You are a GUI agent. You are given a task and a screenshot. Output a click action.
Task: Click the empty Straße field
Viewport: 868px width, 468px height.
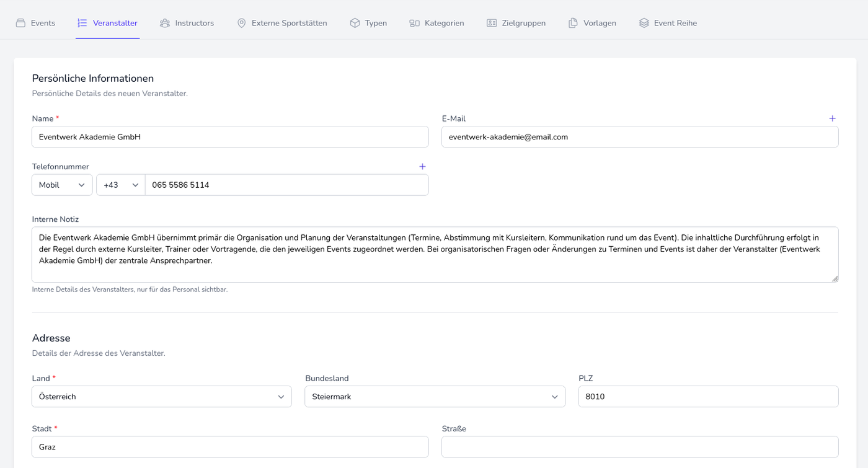point(640,447)
